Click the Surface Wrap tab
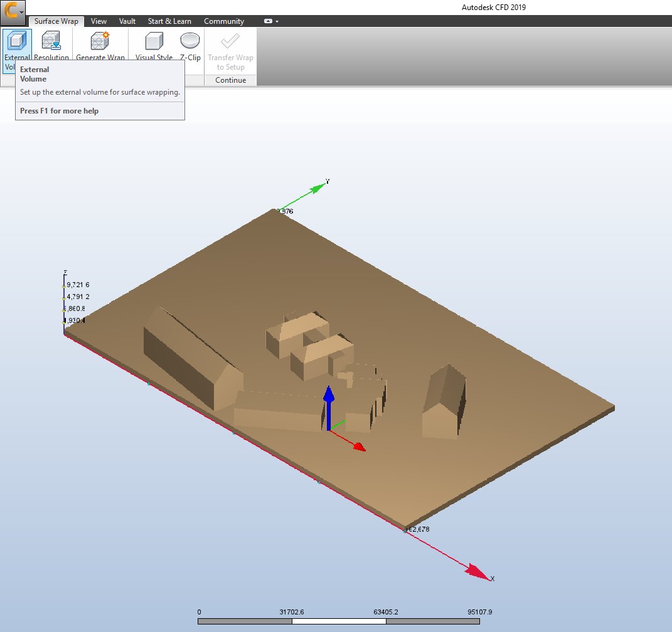This screenshot has height=632, width=672. click(x=56, y=21)
